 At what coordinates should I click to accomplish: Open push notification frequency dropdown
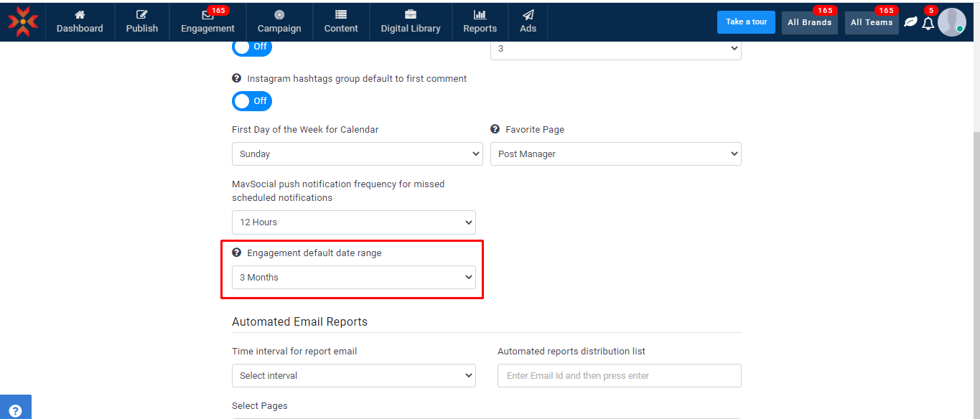pyautogui.click(x=353, y=222)
